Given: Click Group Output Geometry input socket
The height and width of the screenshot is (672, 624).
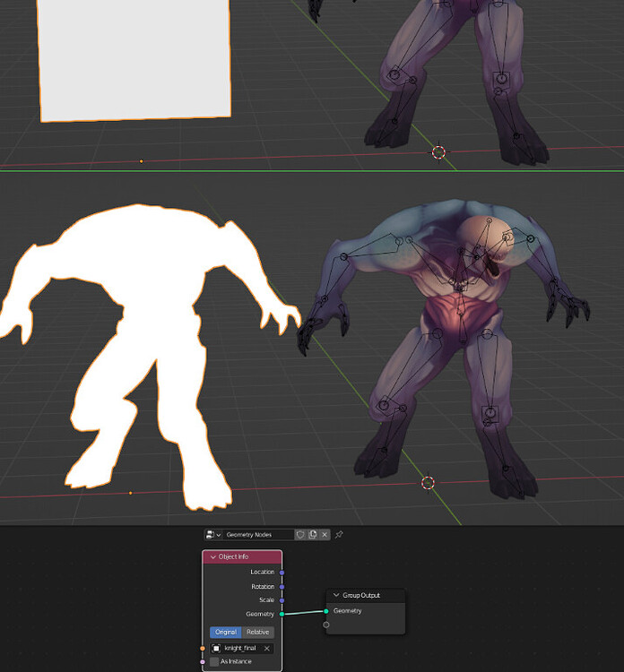Looking at the screenshot, I should coord(326,611).
